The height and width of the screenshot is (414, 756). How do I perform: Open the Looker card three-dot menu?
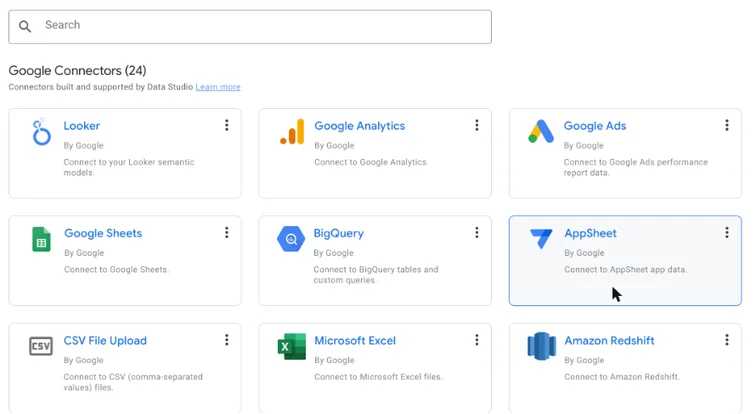click(x=227, y=125)
